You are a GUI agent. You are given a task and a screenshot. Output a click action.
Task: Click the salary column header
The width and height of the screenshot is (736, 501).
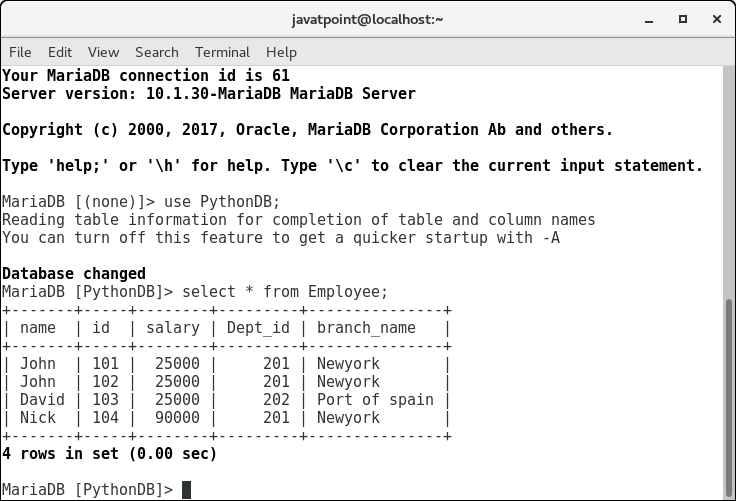coord(173,328)
